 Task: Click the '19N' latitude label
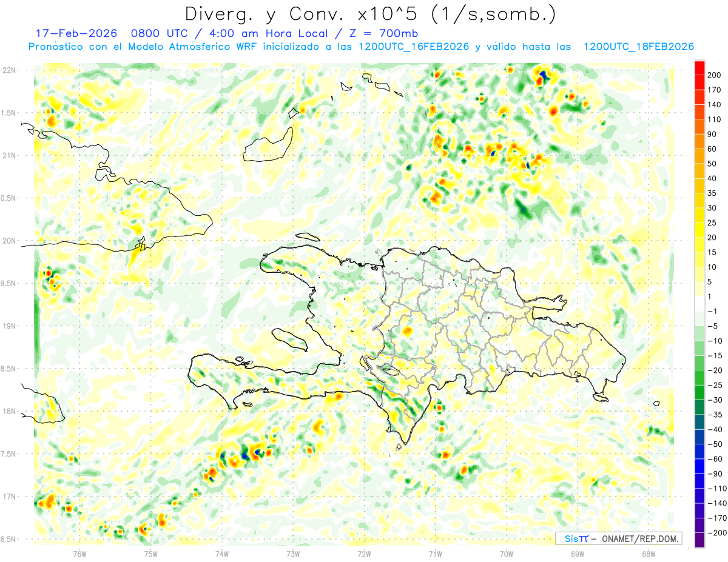(x=10, y=326)
